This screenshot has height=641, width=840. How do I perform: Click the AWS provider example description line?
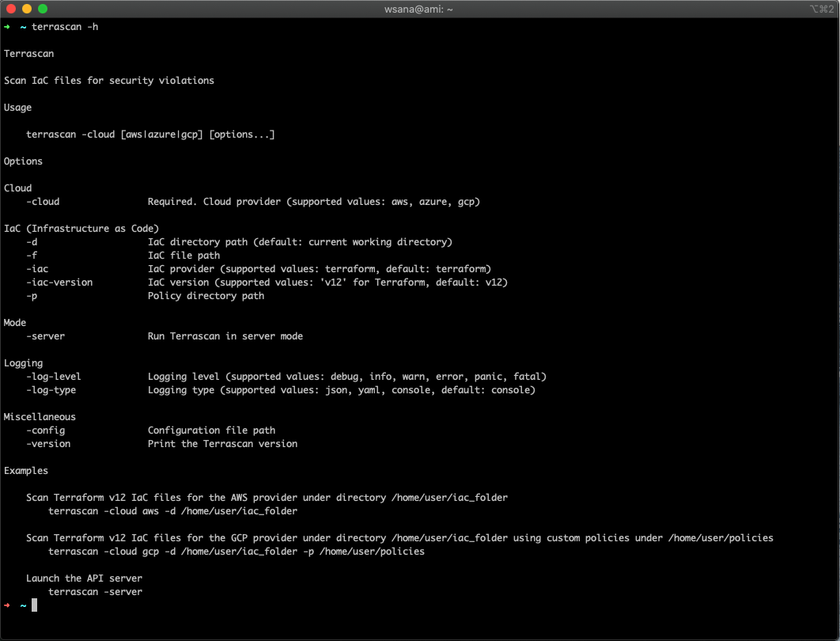[267, 497]
